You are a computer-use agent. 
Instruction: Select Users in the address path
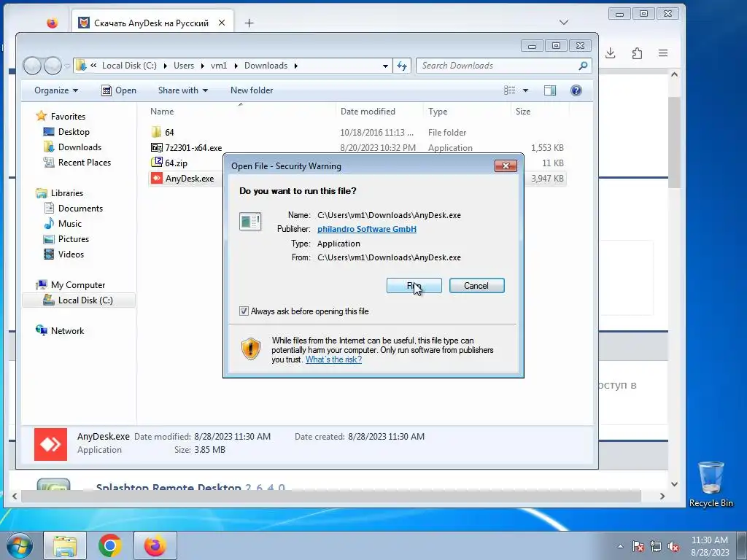coord(184,66)
